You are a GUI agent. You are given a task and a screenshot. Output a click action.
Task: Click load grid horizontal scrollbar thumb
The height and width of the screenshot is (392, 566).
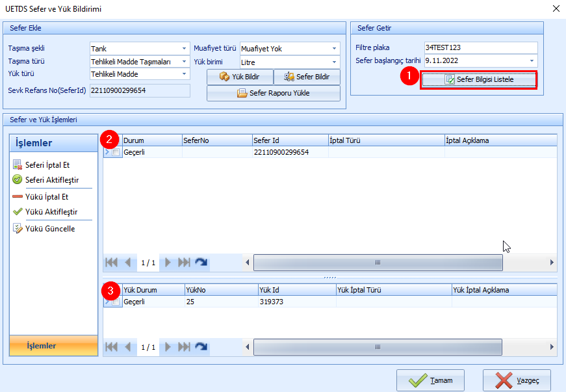pyautogui.click(x=378, y=347)
